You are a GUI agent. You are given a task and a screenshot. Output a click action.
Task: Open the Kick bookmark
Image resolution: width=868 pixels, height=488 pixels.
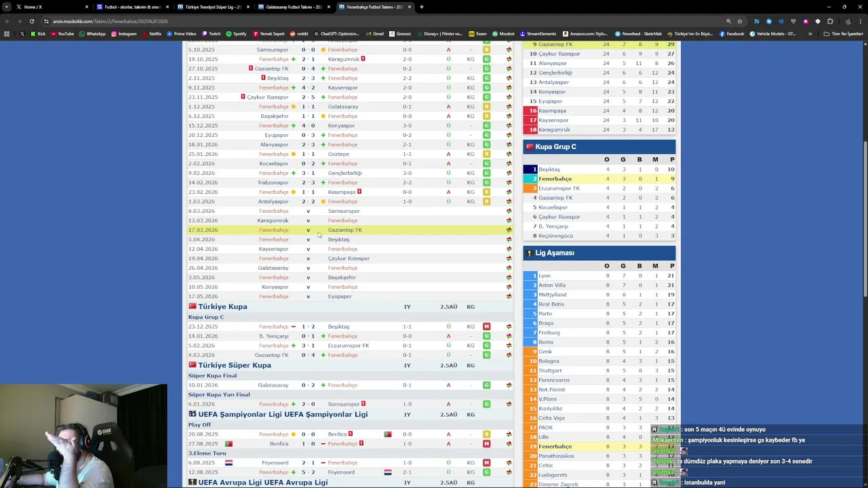[37, 34]
